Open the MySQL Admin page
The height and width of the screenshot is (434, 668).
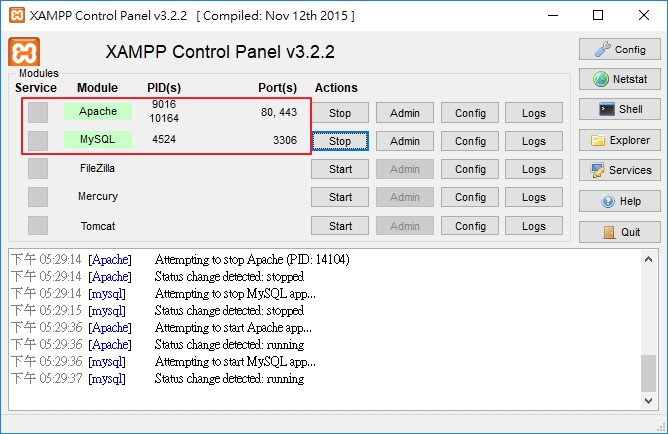coord(405,141)
